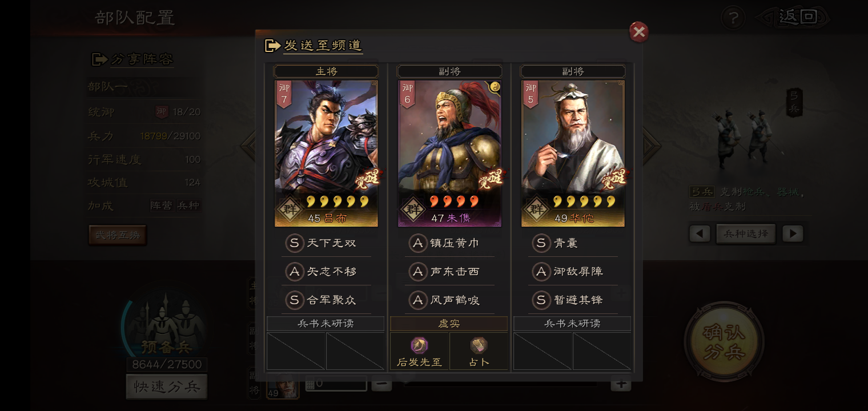Click the 发送至频道 send-to-channel icon
The width and height of the screenshot is (868, 411).
pyautogui.click(x=272, y=45)
